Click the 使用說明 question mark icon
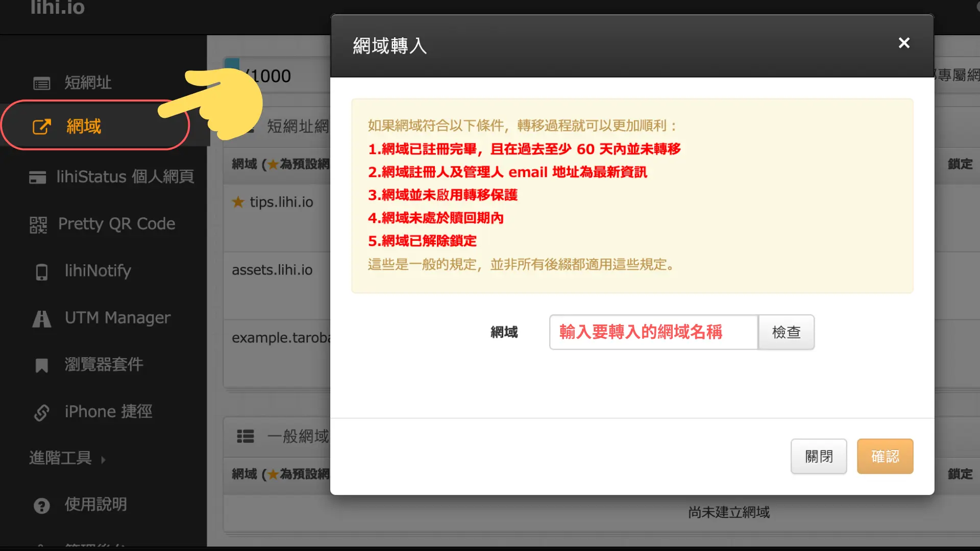 [41, 506]
